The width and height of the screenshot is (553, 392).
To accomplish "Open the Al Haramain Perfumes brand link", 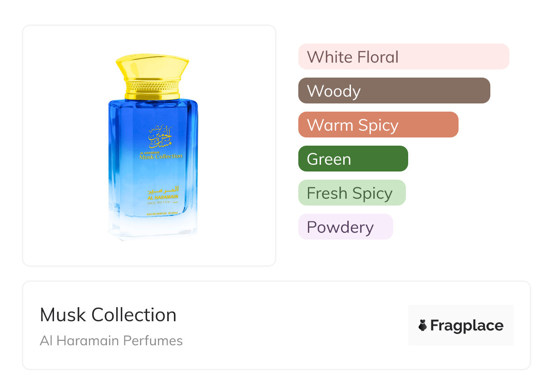I will [111, 341].
